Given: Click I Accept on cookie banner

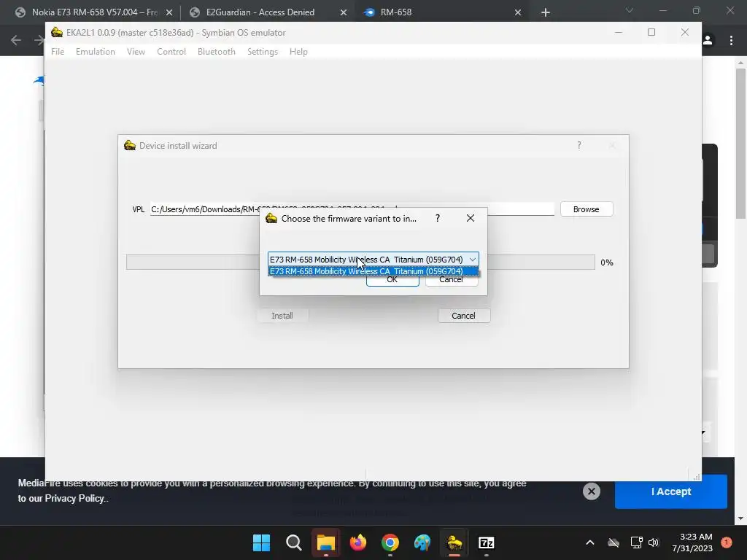Looking at the screenshot, I should [671, 491].
